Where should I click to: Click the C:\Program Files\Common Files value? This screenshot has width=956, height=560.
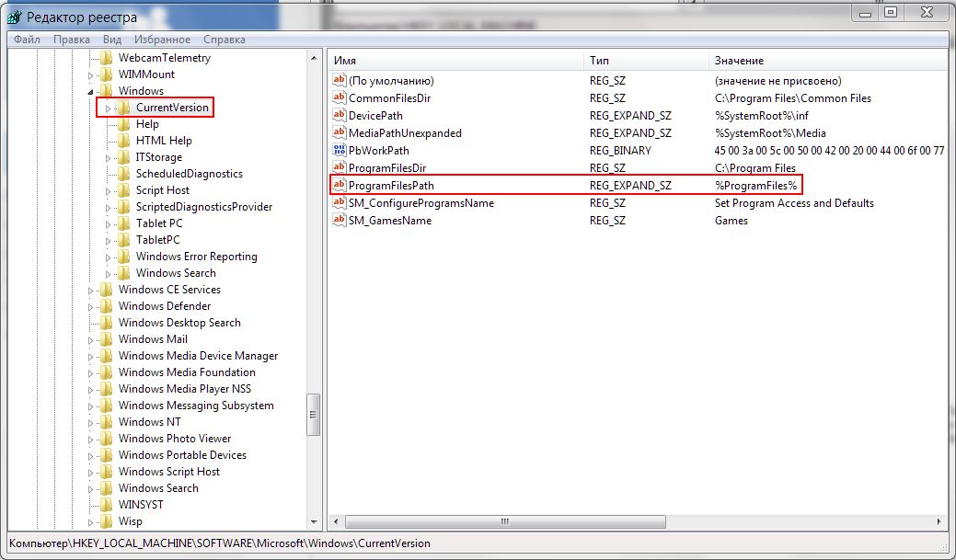793,98
